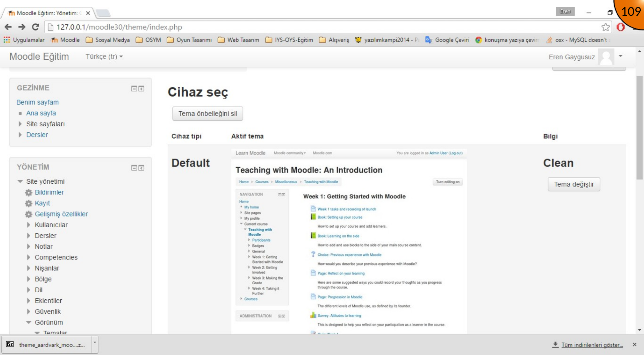The width and height of the screenshot is (644, 362).
Task: Click Tüm indirilenleri göster link
Action: coord(592,345)
